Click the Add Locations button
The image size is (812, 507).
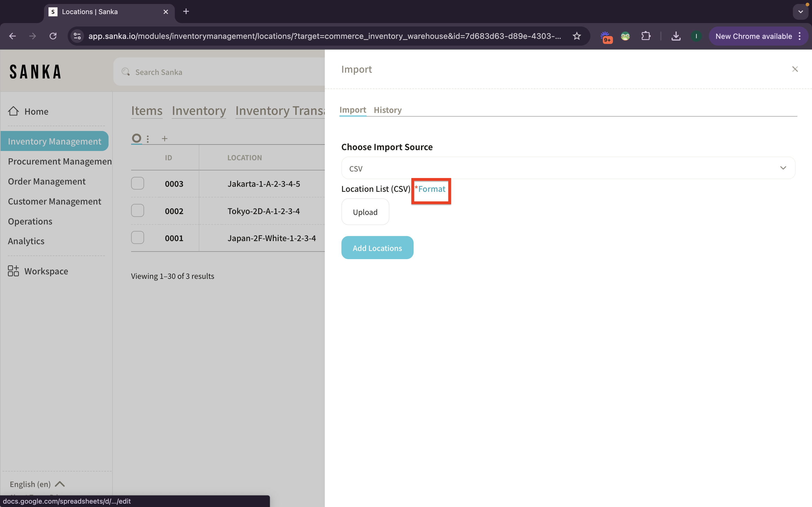[377, 248]
